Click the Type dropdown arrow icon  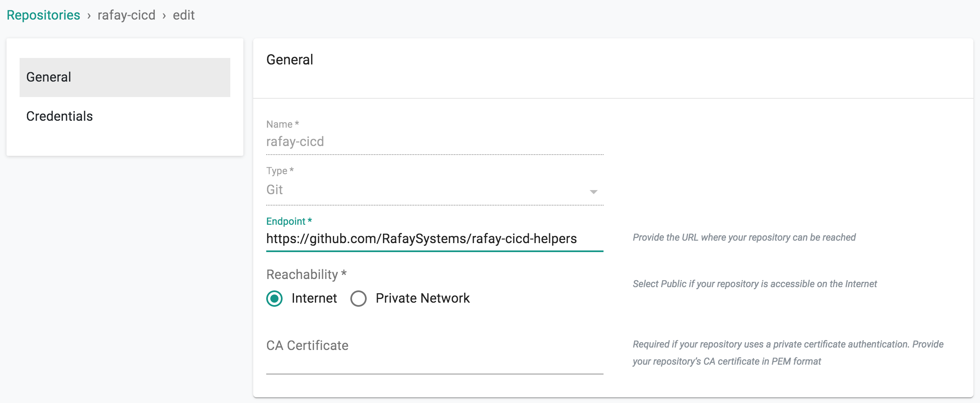(x=593, y=192)
